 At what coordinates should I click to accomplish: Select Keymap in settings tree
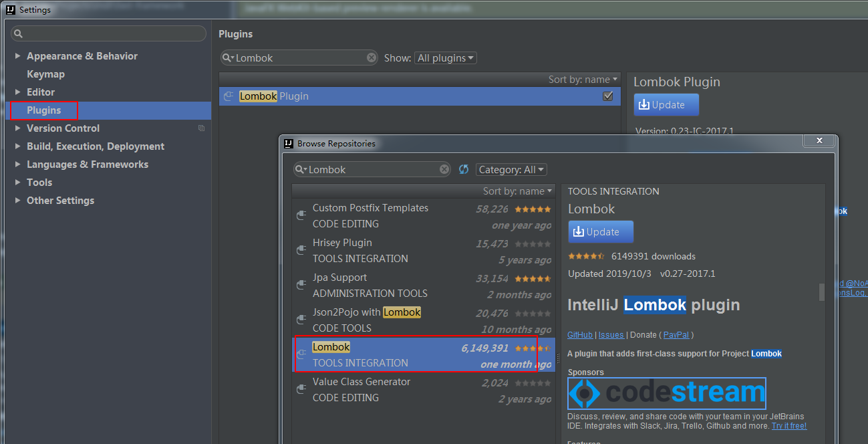click(x=45, y=74)
